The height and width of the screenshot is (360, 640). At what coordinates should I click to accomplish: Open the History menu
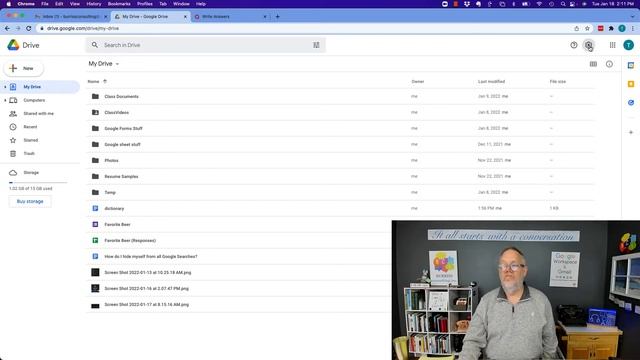pyautogui.click(x=93, y=4)
